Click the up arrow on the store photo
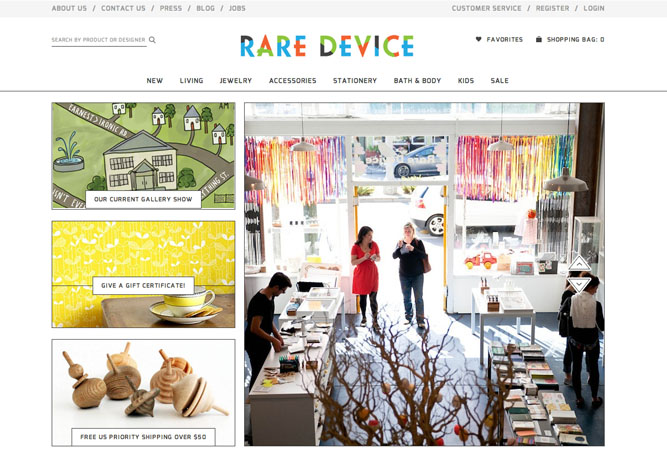 coord(579,264)
